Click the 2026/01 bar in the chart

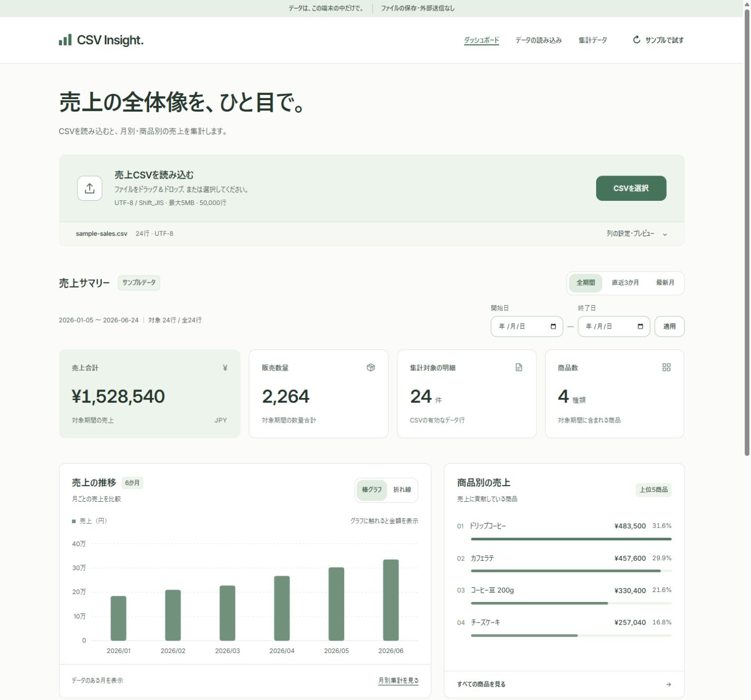[119, 618]
